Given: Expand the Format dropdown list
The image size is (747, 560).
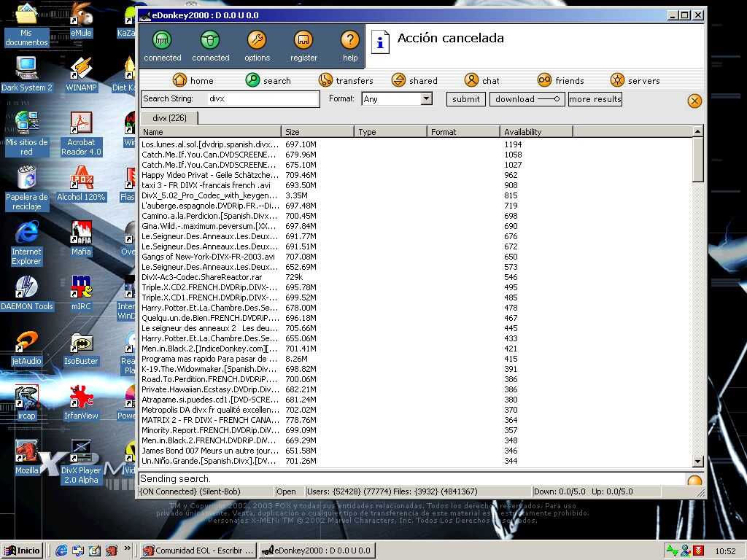Looking at the screenshot, I should click(x=427, y=99).
